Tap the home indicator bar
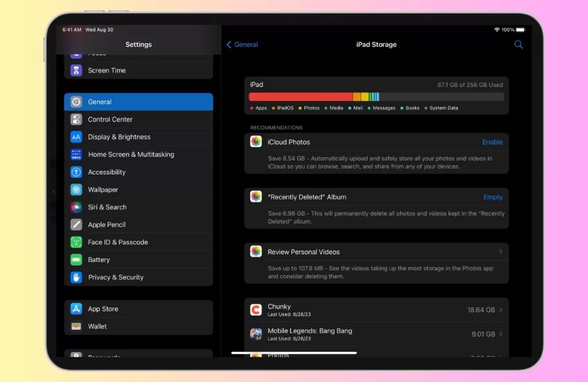Screen dimensions: 588x382 (294, 353)
